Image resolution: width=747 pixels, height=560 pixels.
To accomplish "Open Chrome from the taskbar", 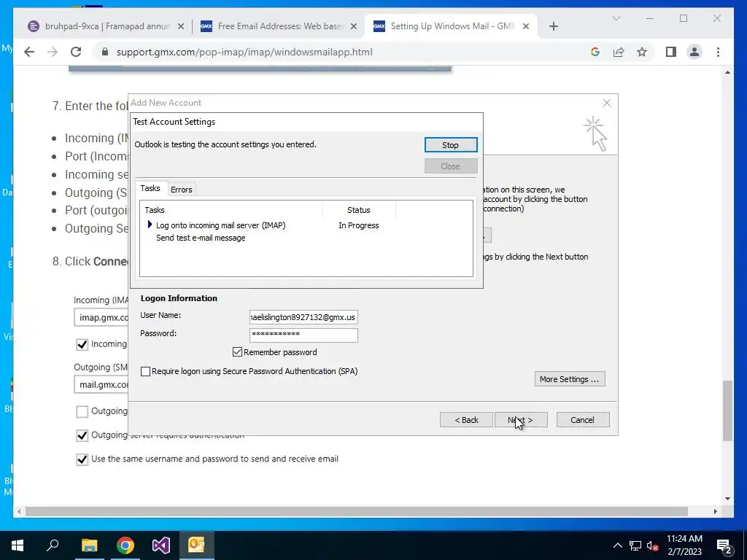I will (x=125, y=545).
